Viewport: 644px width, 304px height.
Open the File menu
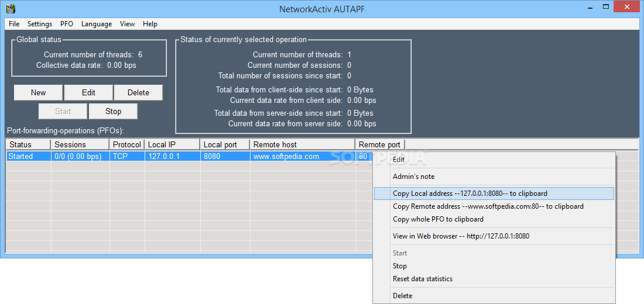pyautogui.click(x=14, y=24)
